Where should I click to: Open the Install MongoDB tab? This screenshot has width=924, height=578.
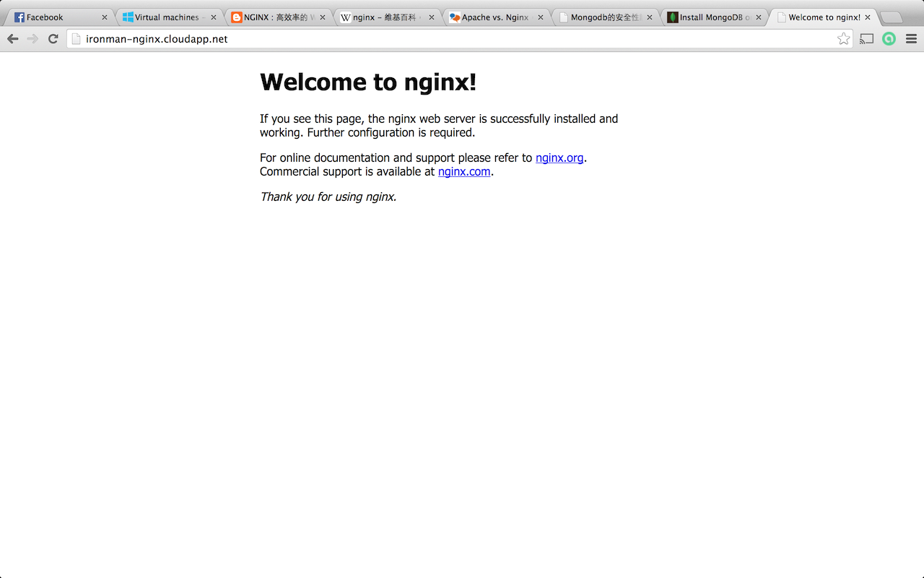click(715, 17)
